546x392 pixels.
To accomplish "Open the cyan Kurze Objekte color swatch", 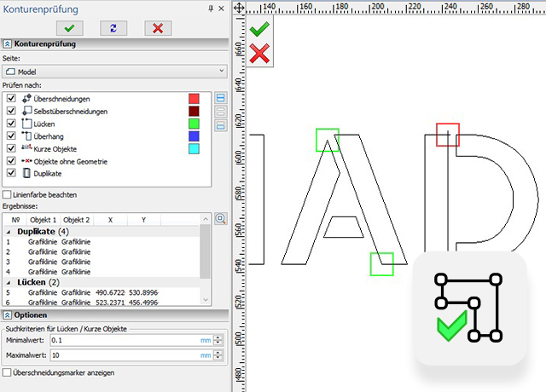I will click(x=194, y=148).
